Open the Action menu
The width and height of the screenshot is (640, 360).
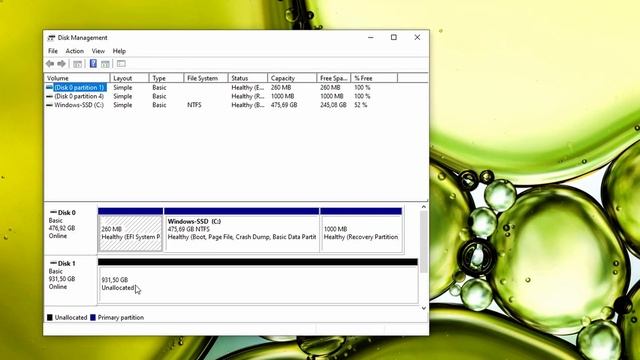(75, 51)
